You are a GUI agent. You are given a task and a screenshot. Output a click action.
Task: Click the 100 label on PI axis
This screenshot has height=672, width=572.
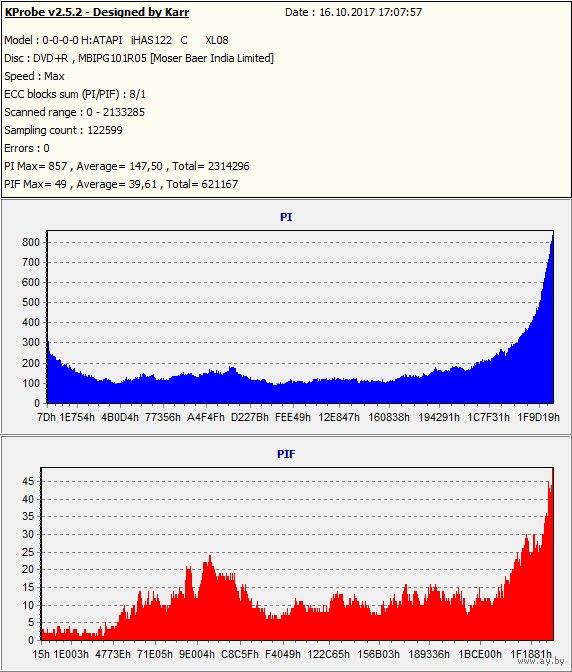click(31, 383)
